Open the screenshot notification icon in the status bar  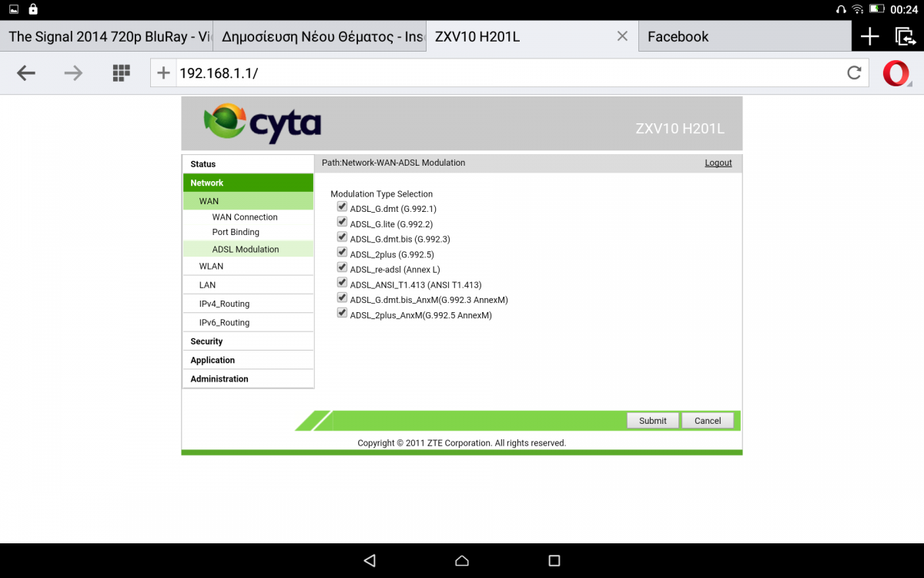(x=15, y=9)
